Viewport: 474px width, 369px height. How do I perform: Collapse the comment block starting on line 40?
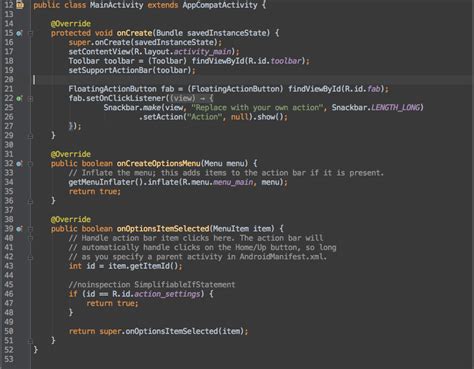tap(30, 238)
